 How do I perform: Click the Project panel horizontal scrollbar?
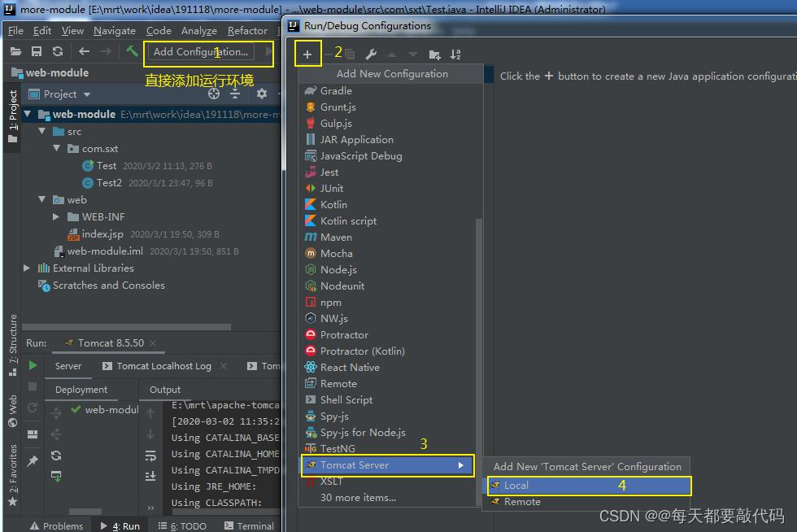point(126,326)
